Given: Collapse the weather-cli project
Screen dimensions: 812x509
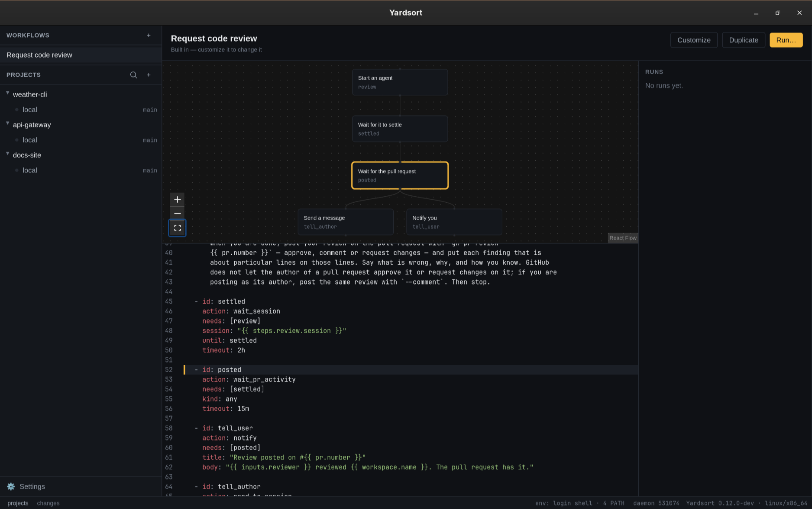Looking at the screenshot, I should click(x=7, y=94).
